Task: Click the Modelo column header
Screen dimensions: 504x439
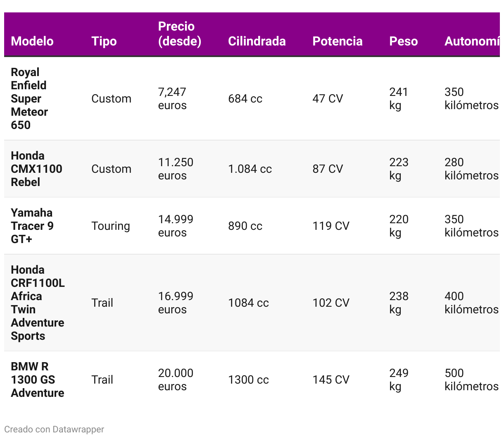Action: [x=32, y=41]
